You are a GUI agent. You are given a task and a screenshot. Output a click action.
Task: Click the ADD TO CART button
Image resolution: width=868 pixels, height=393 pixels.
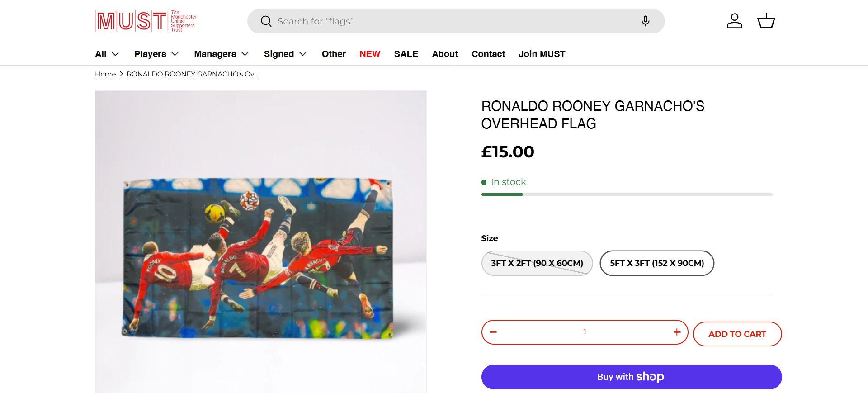[x=737, y=334]
